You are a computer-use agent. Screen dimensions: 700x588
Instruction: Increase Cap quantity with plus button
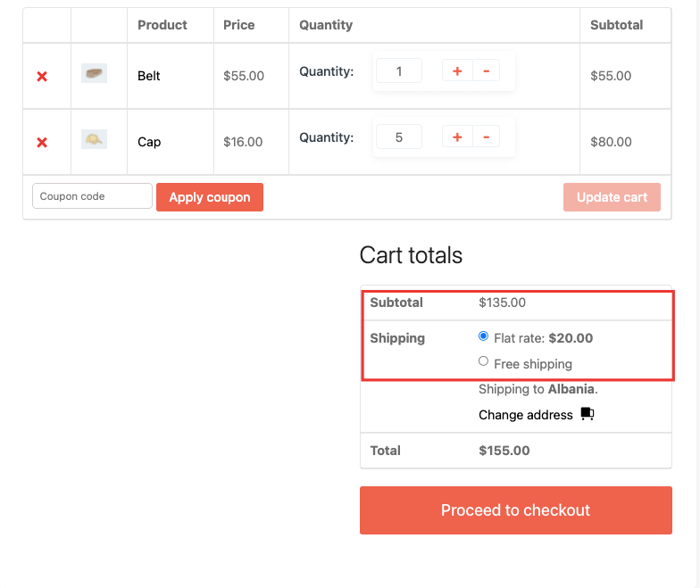pos(457,137)
